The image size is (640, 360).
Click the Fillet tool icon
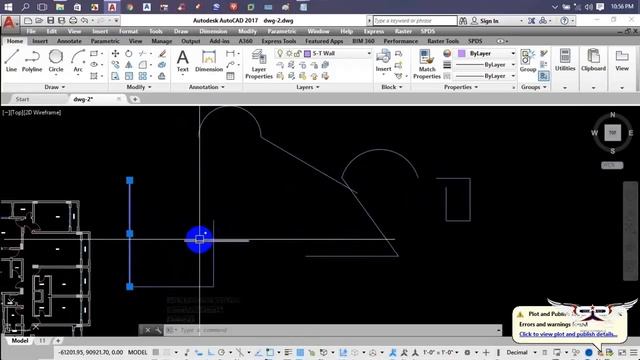pos(142,64)
